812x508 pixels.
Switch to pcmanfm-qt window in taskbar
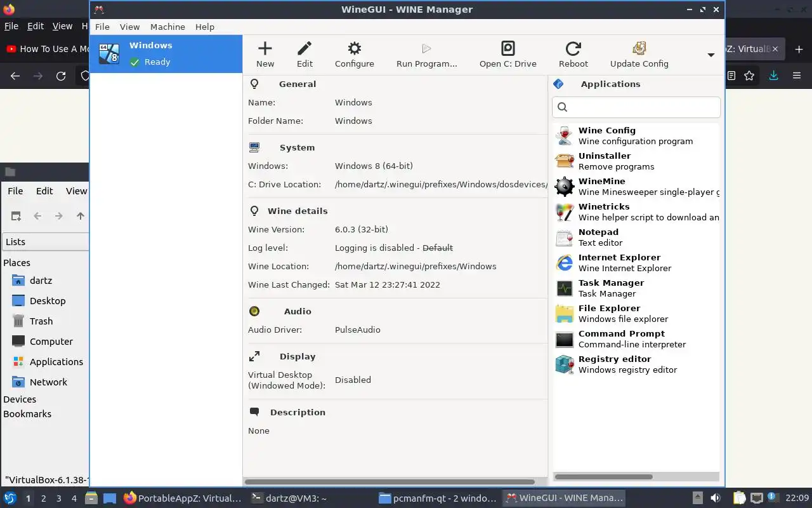pos(438,498)
